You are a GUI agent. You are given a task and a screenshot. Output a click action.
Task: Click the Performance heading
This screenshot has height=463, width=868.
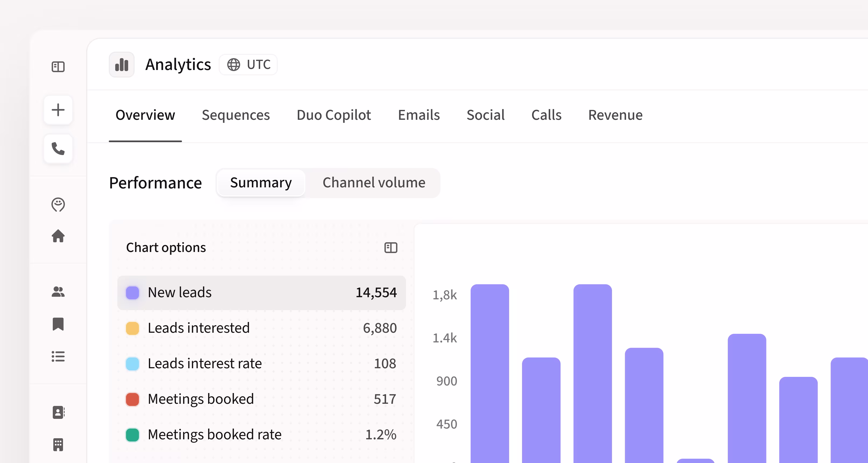[x=155, y=183]
